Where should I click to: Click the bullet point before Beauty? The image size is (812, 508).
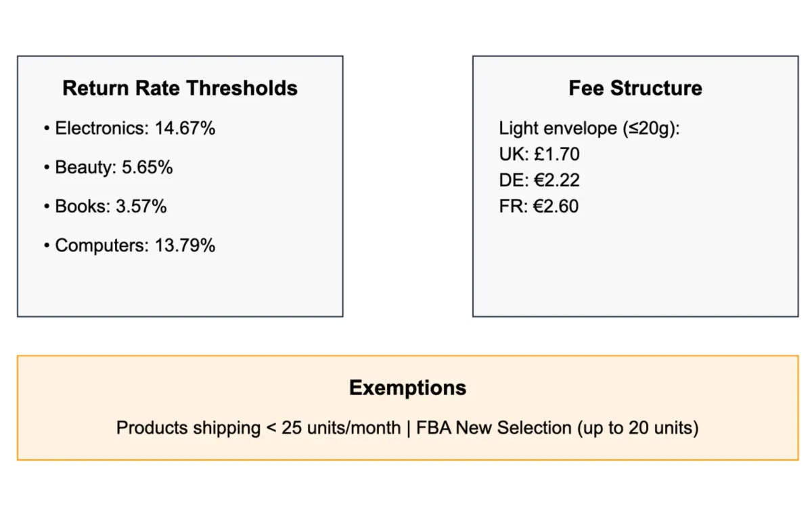pos(47,167)
